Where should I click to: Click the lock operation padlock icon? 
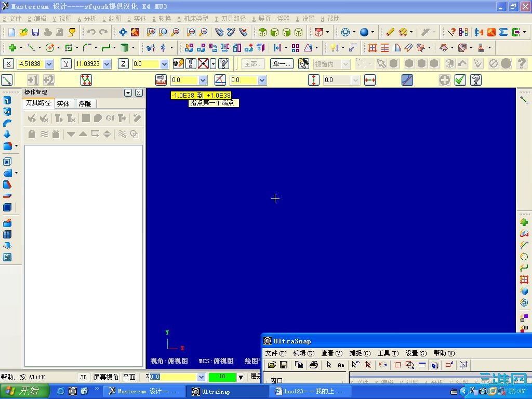pyautogui.click(x=32, y=134)
